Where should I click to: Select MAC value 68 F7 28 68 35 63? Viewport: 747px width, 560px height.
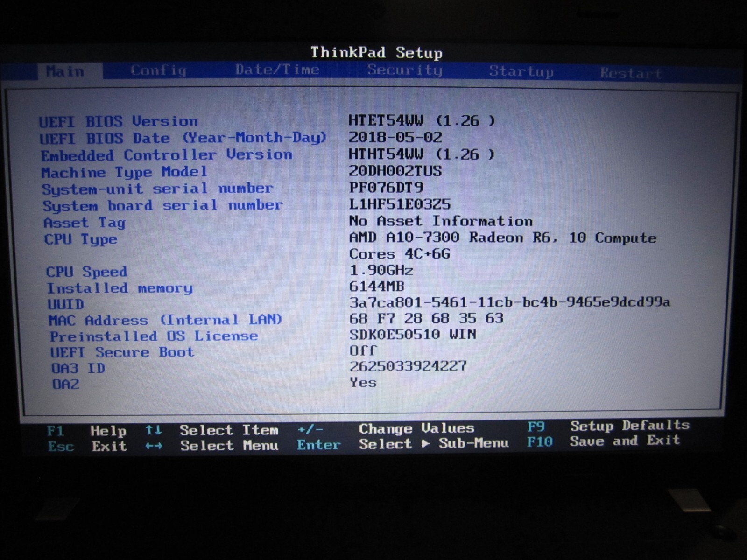tap(426, 319)
